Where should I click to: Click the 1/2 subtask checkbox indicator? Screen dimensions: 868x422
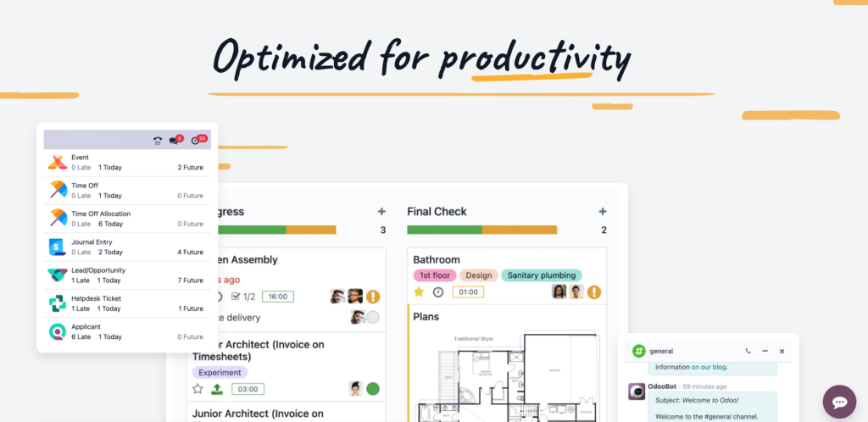[243, 297]
